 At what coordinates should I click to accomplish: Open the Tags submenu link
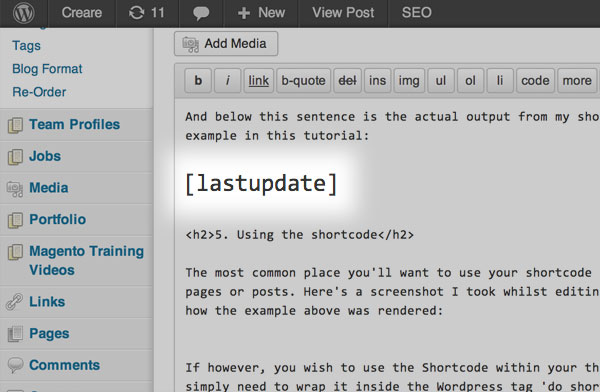(x=26, y=46)
